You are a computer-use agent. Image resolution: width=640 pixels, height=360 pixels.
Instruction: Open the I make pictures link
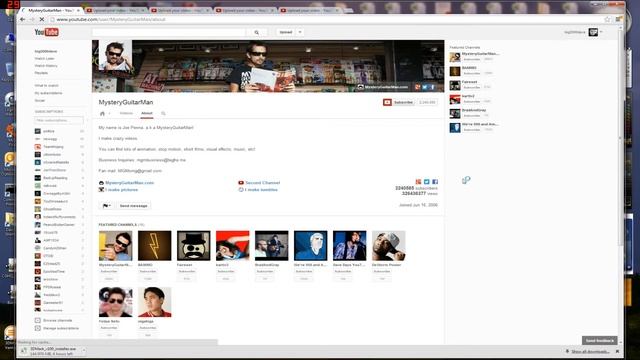(x=121, y=190)
